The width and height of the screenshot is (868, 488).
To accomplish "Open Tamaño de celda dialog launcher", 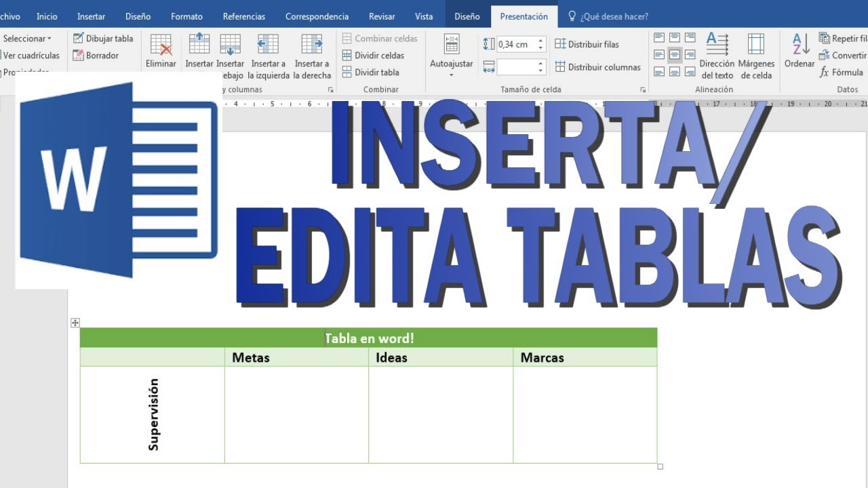I will point(642,89).
